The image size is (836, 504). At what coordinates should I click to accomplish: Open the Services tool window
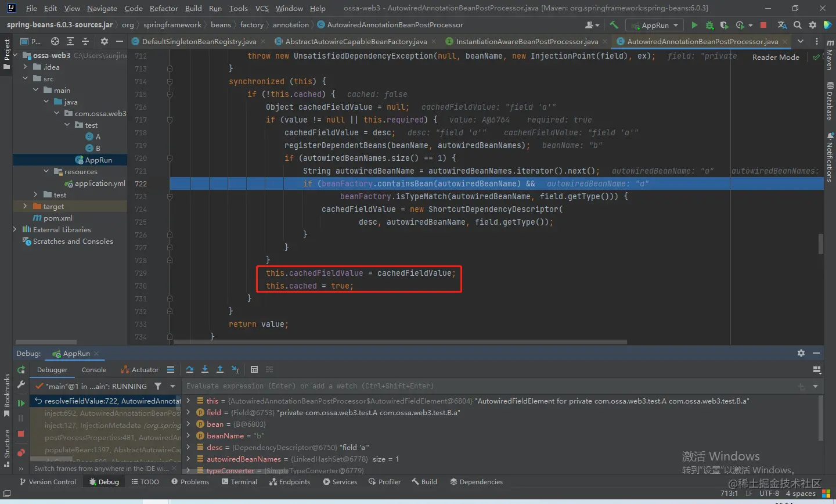[x=340, y=482]
